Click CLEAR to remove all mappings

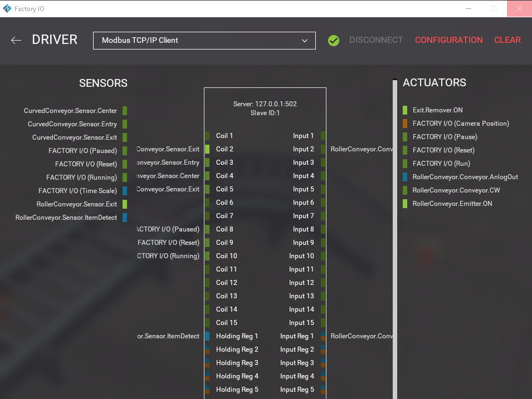pyautogui.click(x=507, y=40)
